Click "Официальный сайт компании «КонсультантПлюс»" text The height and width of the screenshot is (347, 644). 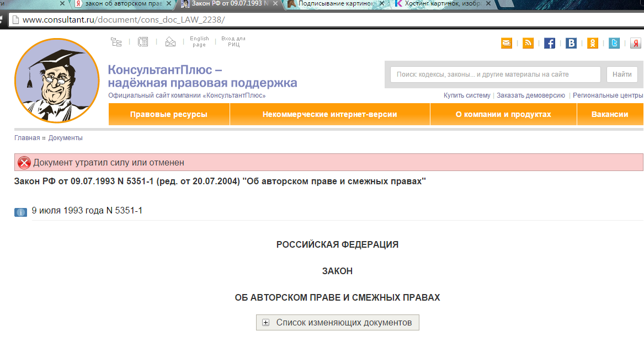pyautogui.click(x=187, y=95)
